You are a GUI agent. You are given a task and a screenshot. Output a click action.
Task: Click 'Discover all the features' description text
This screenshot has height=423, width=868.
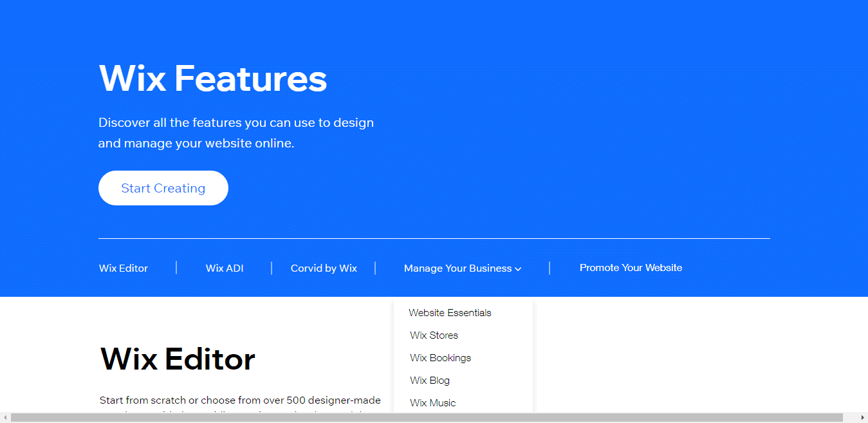[x=236, y=133]
